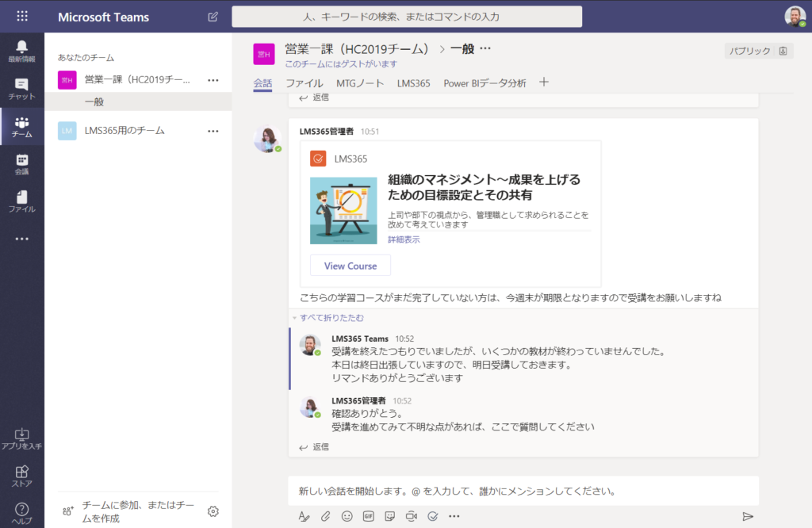Click the new chat compose icon
This screenshot has width=812, height=528.
click(213, 17)
